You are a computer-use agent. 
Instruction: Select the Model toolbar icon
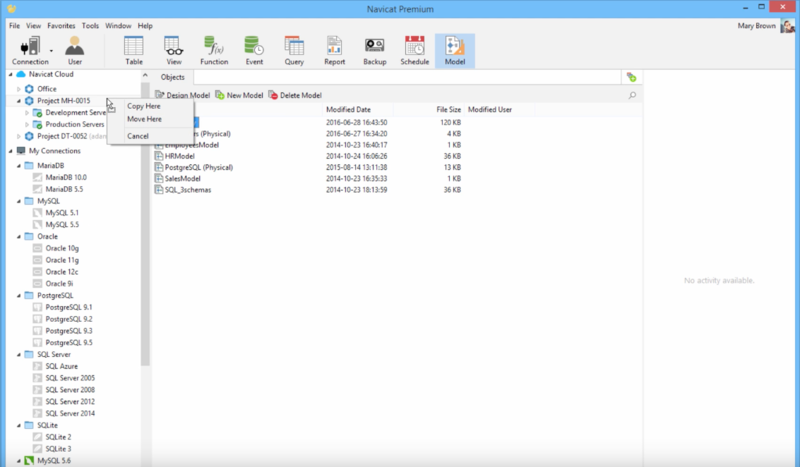point(455,51)
